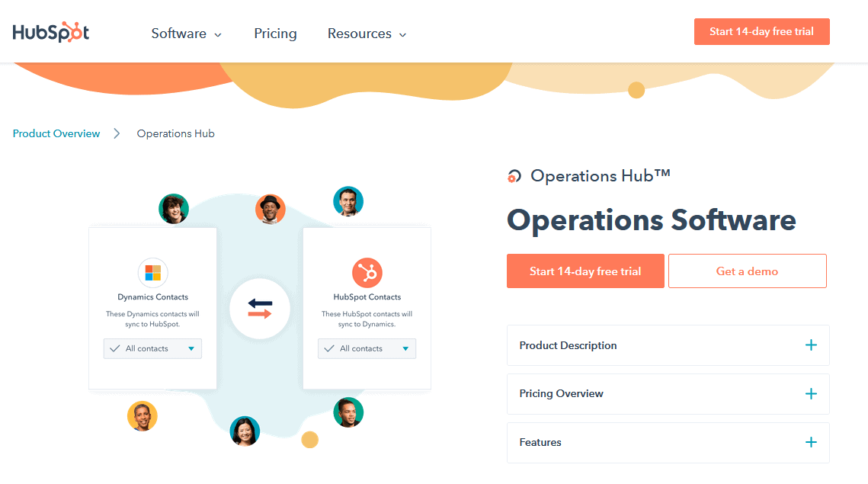Start trial via the button beside Get a demo
Viewport: 868px width, 484px height.
point(585,271)
